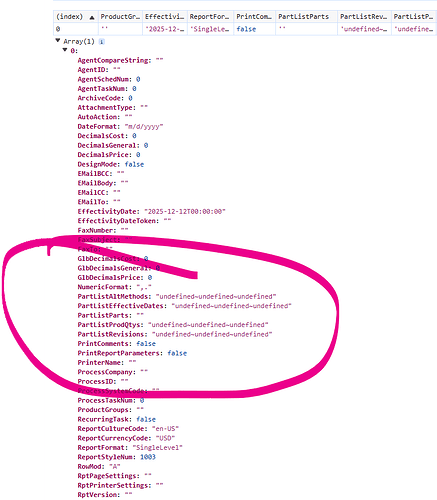Select the PrintCom... column header

[x=254, y=17]
